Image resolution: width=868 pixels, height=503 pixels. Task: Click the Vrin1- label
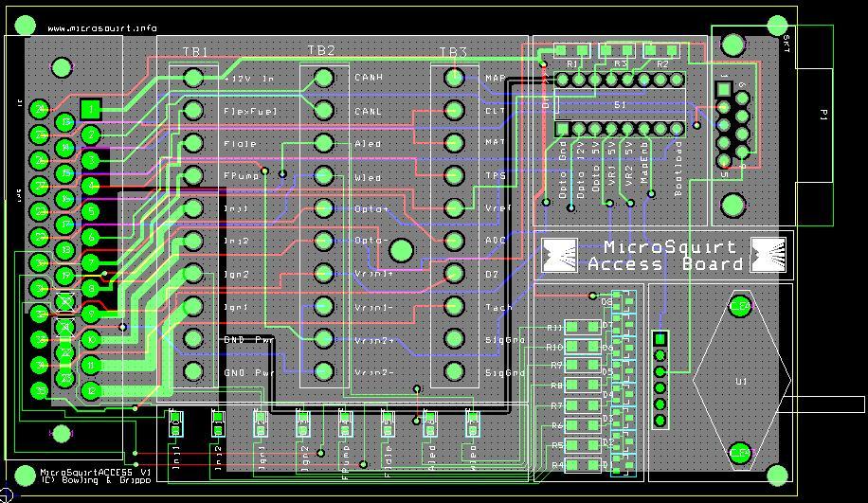(x=374, y=307)
